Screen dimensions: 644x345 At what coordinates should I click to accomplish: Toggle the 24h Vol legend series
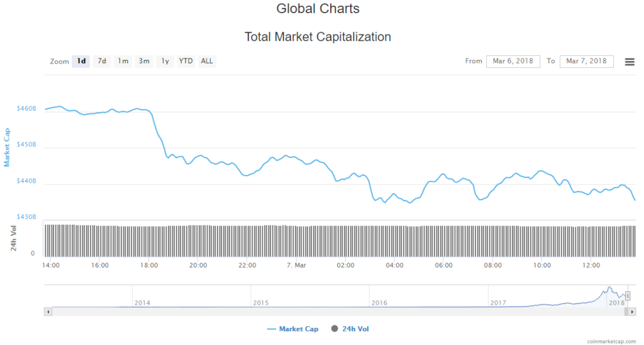[x=356, y=329]
